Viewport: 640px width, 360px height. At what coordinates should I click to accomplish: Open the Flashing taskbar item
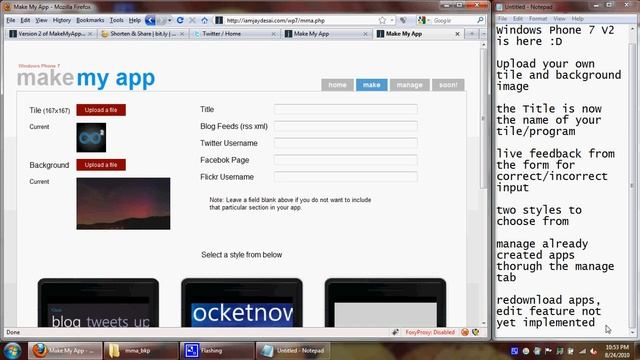pos(216,351)
